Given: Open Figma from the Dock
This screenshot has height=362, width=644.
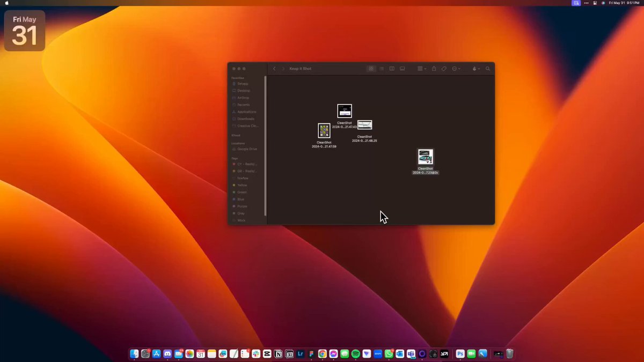Looking at the screenshot, I should pos(311,354).
